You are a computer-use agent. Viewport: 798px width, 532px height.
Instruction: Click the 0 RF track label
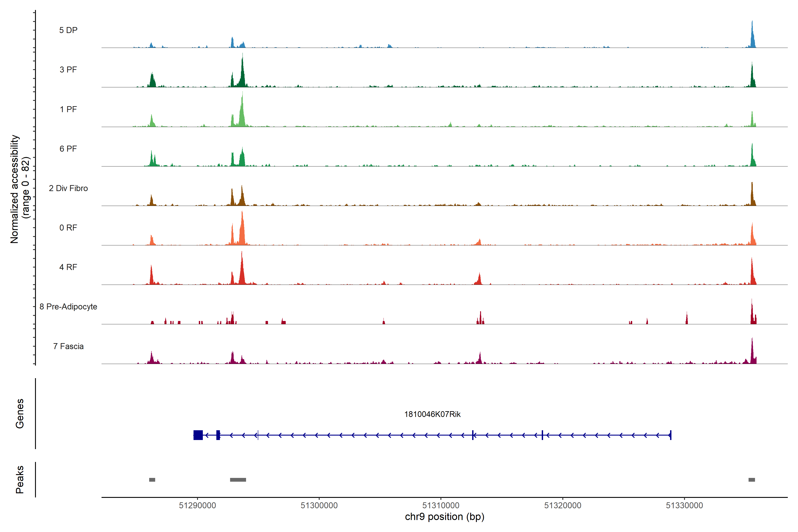68,228
